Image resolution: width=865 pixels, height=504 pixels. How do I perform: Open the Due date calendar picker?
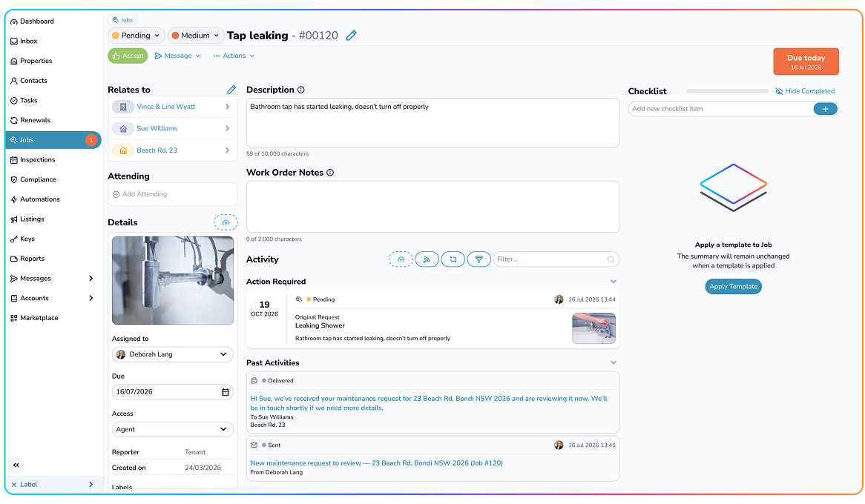(x=226, y=392)
